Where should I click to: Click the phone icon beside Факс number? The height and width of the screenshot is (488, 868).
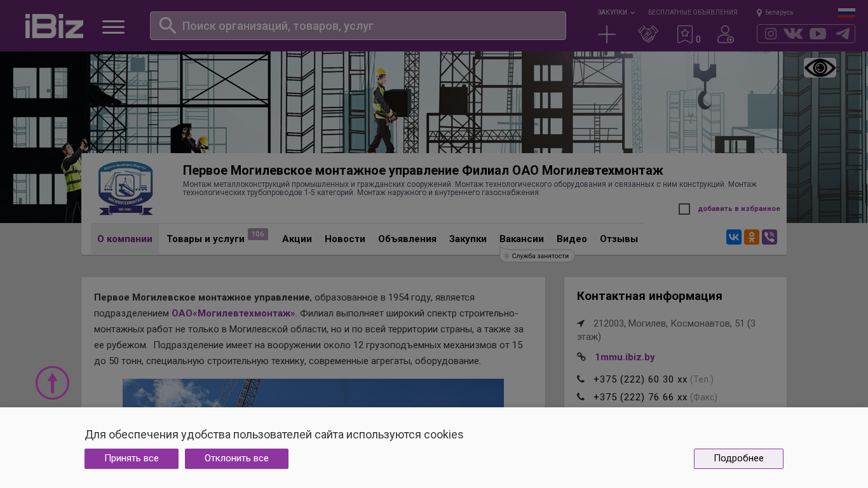tap(581, 397)
